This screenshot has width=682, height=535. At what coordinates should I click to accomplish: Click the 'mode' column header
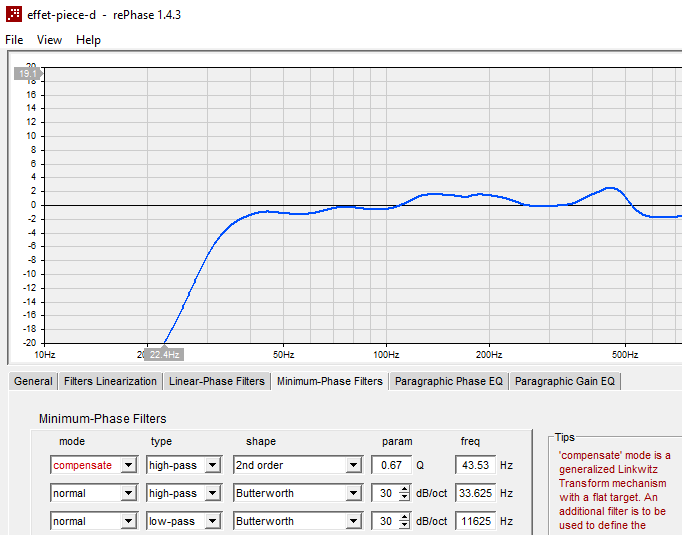[x=72, y=441]
